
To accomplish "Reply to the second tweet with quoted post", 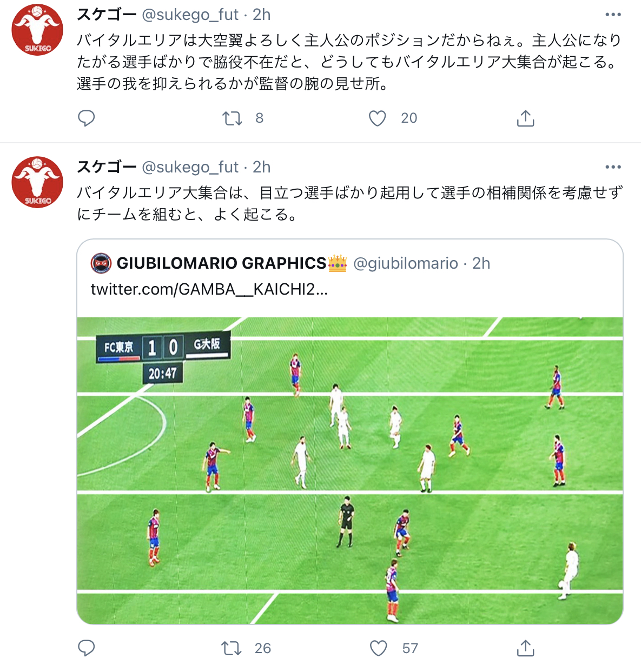I will (x=87, y=648).
